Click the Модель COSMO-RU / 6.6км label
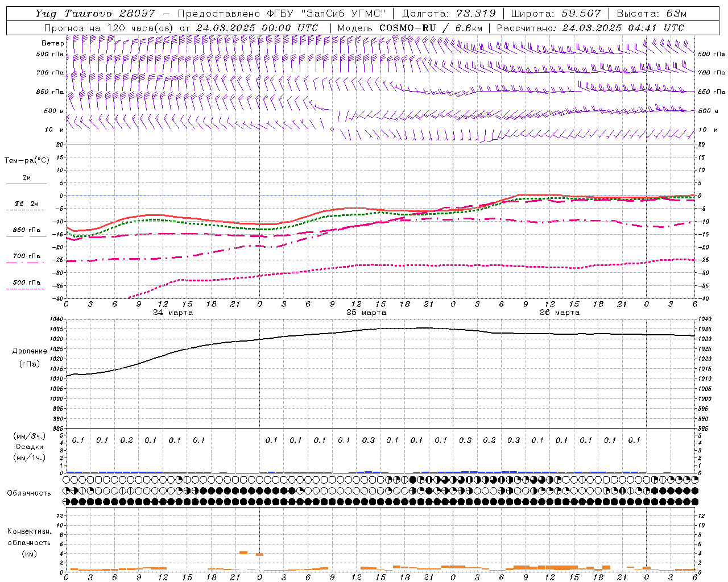 click(410, 28)
